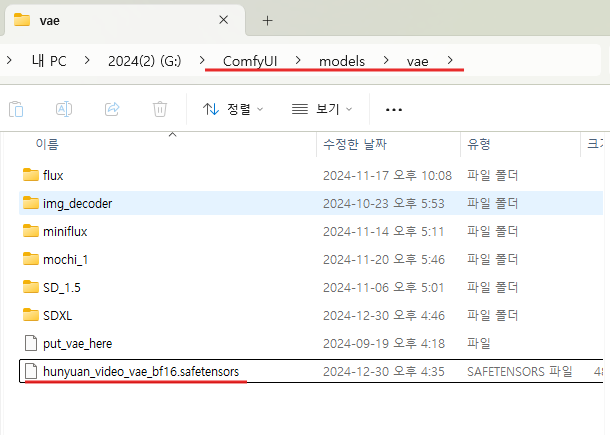Viewport: 610px width, 435px height.
Task: Click the Delete trash icon
Action: 160,109
